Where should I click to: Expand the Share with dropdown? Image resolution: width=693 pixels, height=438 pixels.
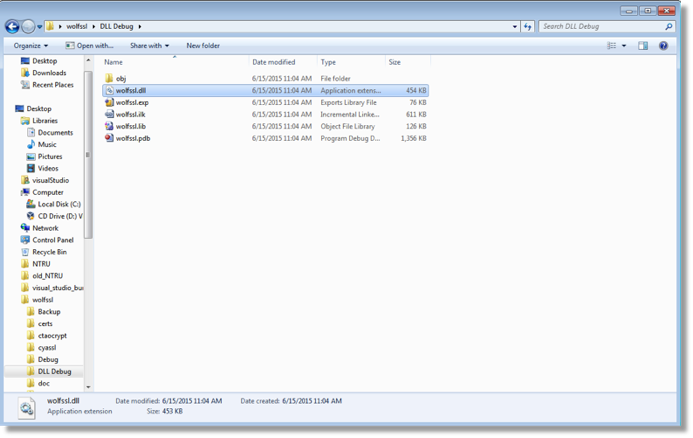(x=149, y=46)
